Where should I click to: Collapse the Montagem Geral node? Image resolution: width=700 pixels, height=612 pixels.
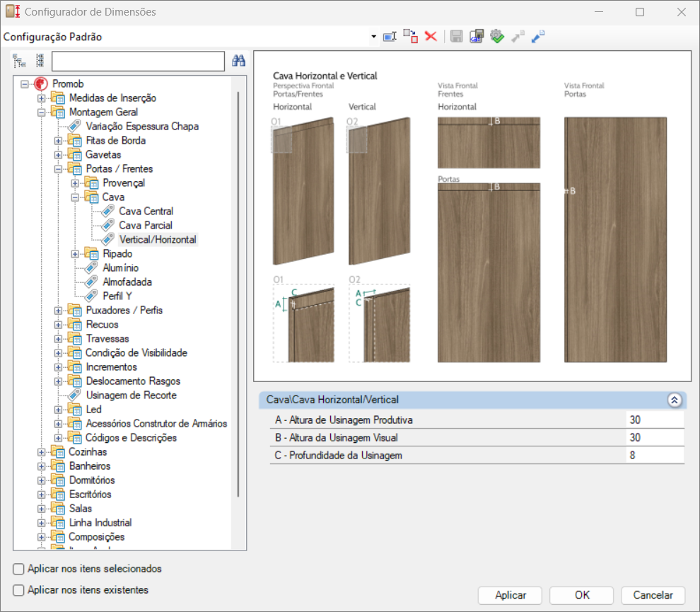click(41, 112)
